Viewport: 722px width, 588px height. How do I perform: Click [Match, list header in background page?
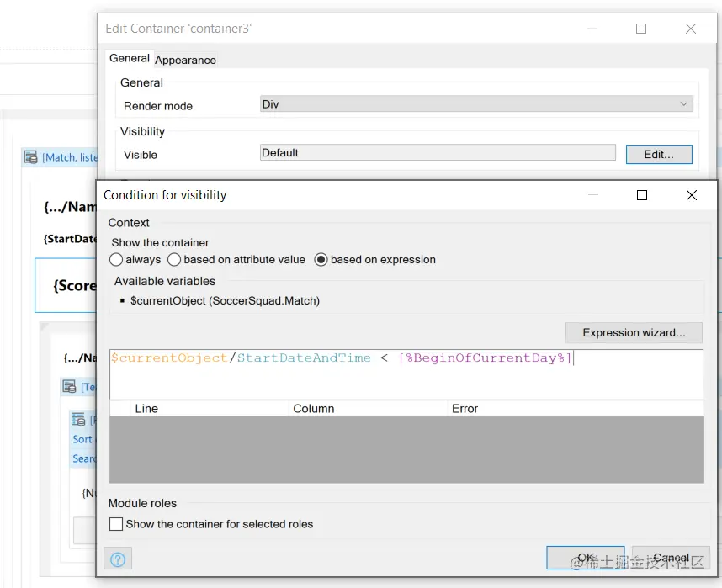click(70, 157)
